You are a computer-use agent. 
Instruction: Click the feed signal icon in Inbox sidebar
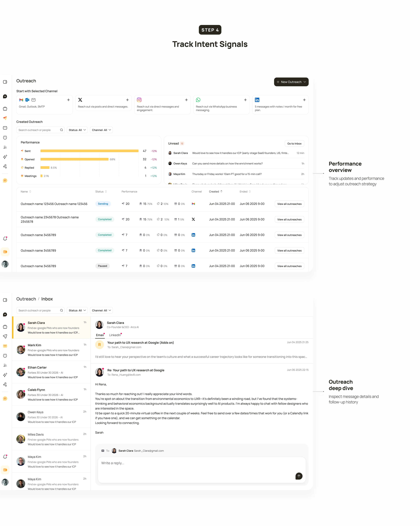click(5, 365)
